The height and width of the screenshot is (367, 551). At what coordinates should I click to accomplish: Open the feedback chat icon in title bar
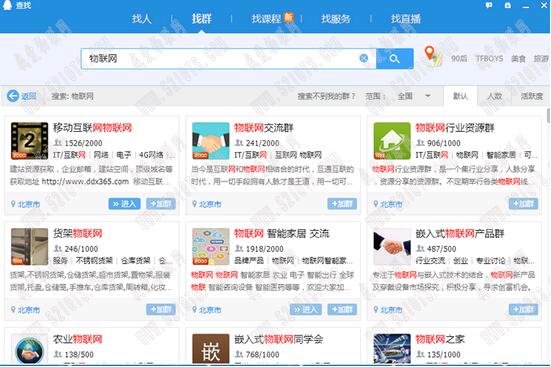(489, 5)
